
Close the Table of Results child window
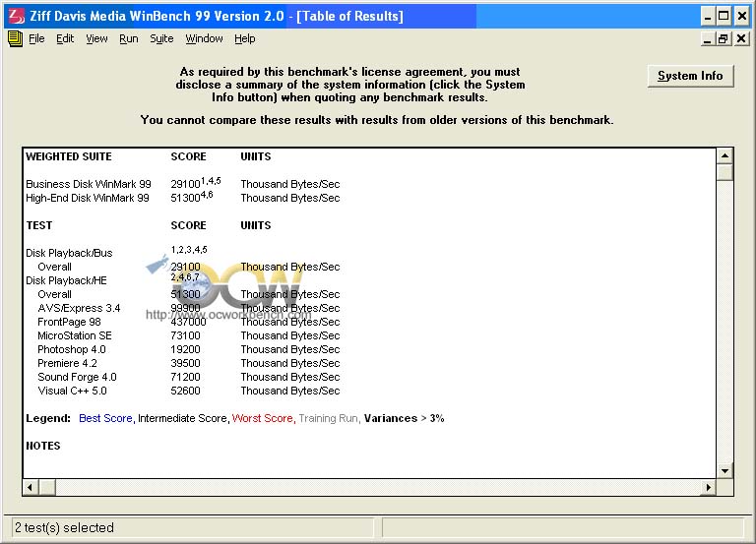pyautogui.click(x=741, y=38)
